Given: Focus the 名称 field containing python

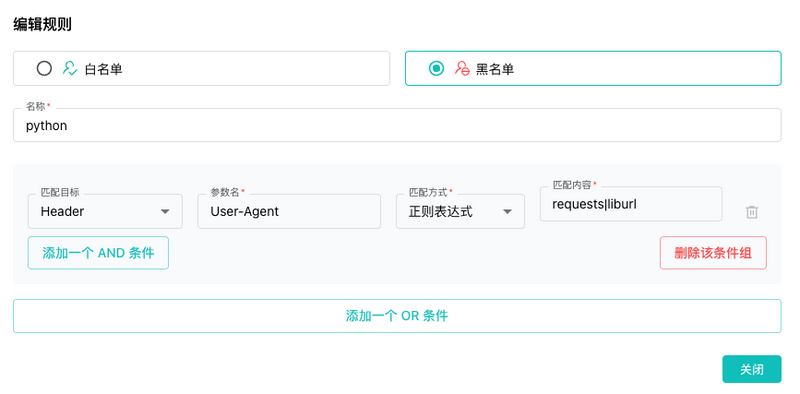Looking at the screenshot, I should point(397,125).
